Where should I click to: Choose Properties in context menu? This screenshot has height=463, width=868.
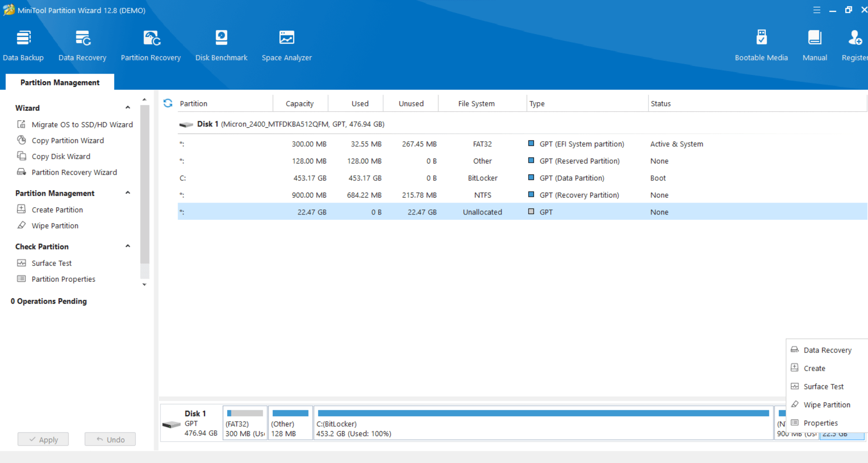coord(827,423)
